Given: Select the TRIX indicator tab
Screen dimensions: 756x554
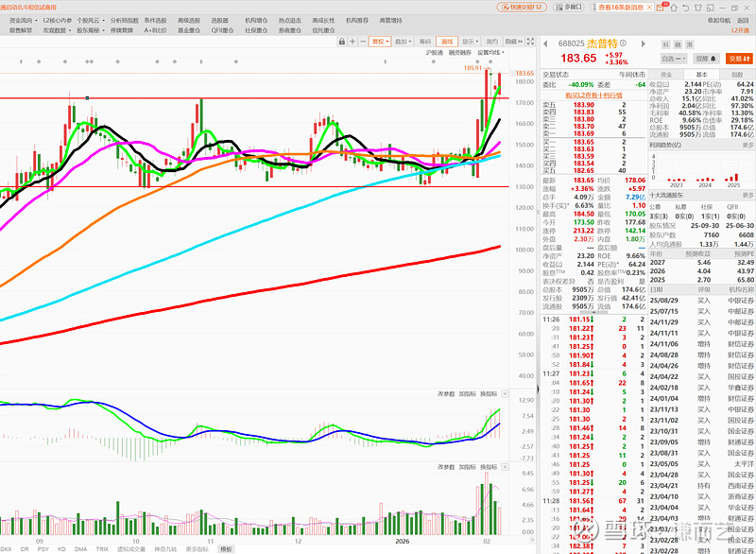Looking at the screenshot, I should coord(102,549).
